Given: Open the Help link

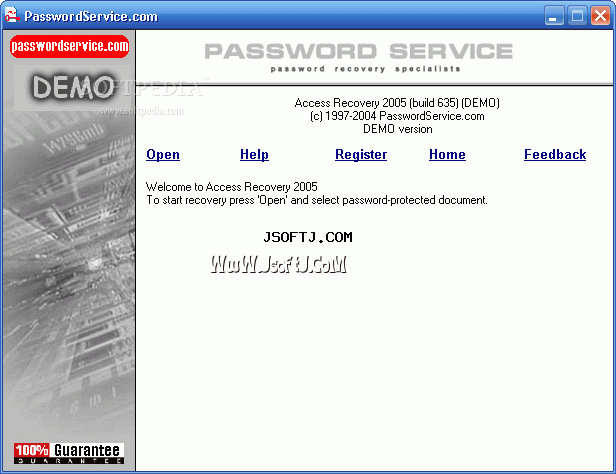Looking at the screenshot, I should [254, 154].
